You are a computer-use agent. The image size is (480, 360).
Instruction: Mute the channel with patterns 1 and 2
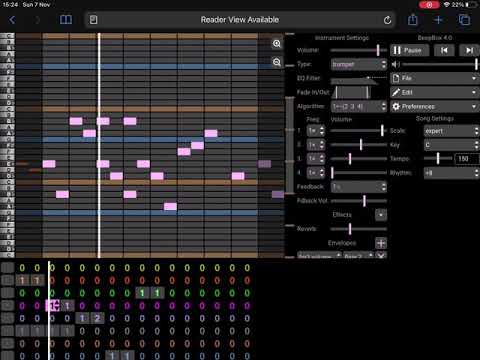(x=7, y=318)
